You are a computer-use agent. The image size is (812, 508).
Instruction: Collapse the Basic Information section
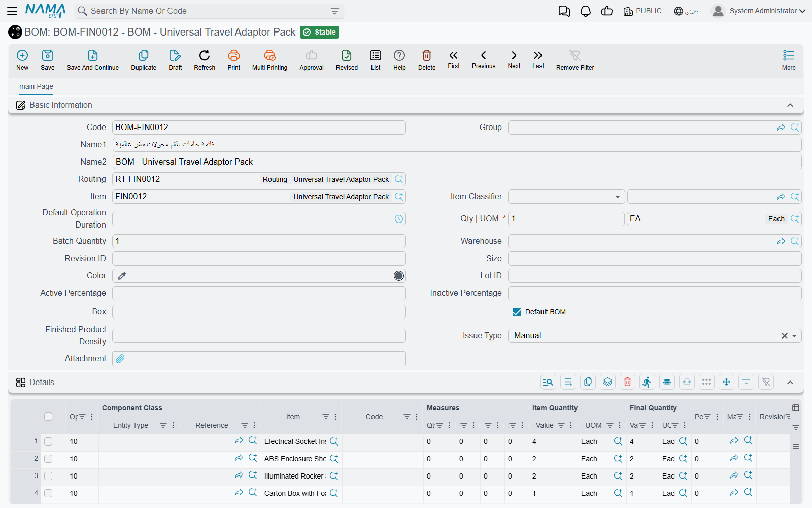click(x=790, y=105)
